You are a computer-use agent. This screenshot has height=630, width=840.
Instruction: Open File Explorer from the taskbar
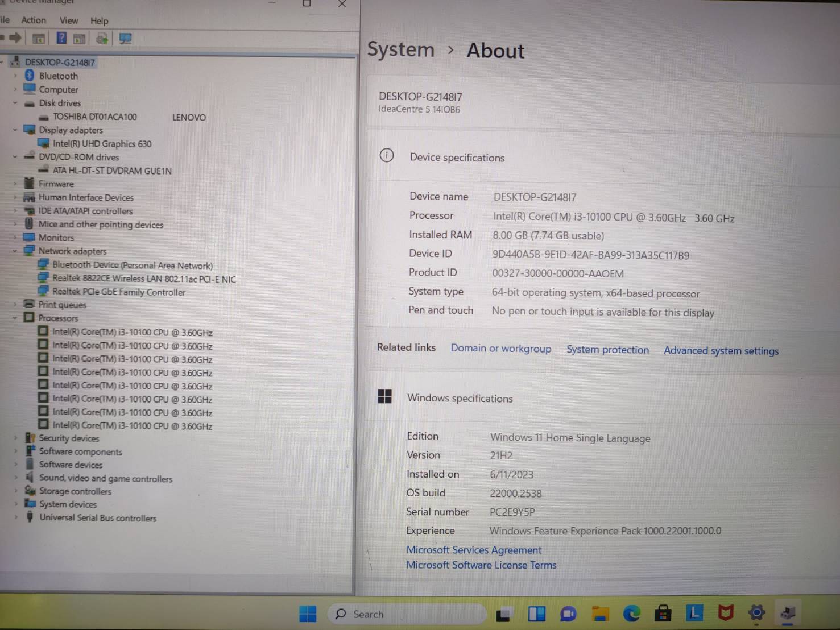(600, 614)
